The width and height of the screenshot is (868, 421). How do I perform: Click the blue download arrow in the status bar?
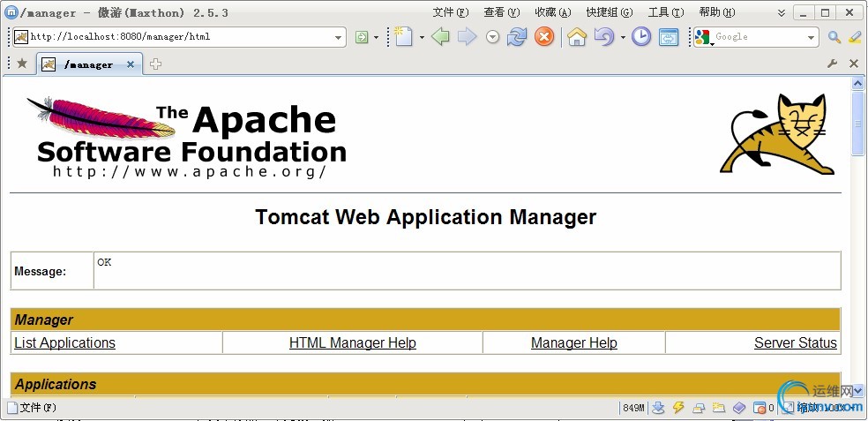(658, 408)
